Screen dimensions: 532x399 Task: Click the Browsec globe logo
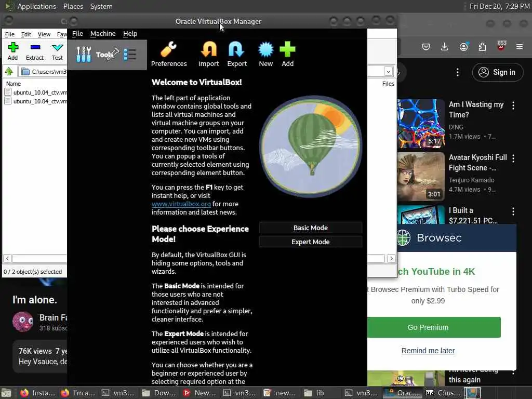(x=404, y=237)
